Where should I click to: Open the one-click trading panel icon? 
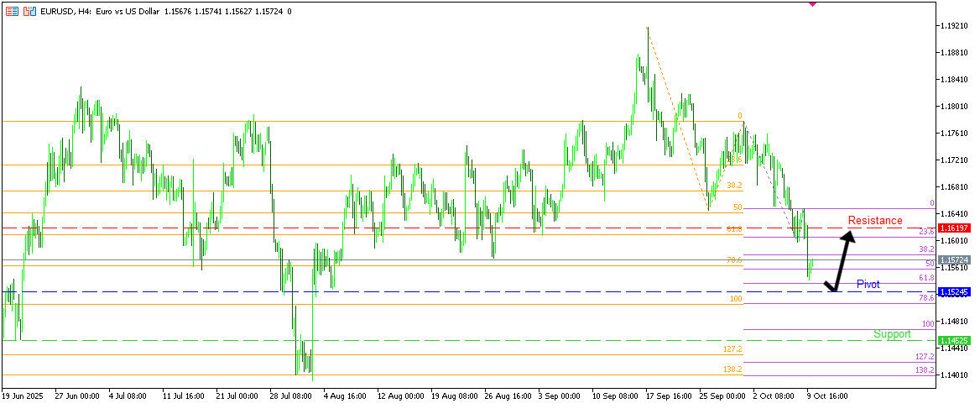pyautogui.click(x=29, y=12)
